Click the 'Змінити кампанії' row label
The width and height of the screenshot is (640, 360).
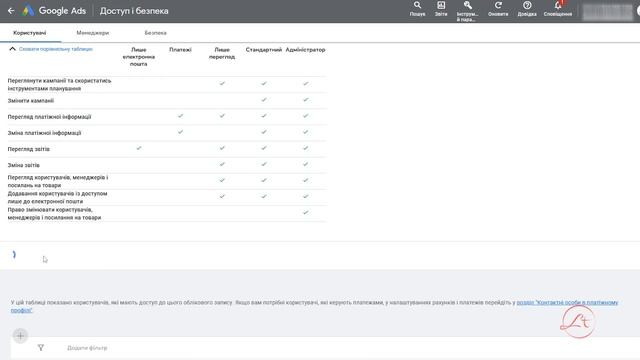pos(31,101)
